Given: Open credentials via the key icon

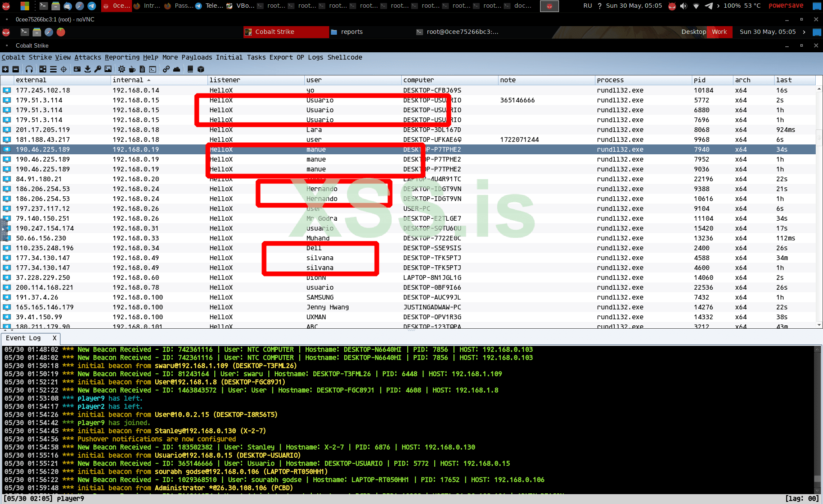Looking at the screenshot, I should [98, 69].
